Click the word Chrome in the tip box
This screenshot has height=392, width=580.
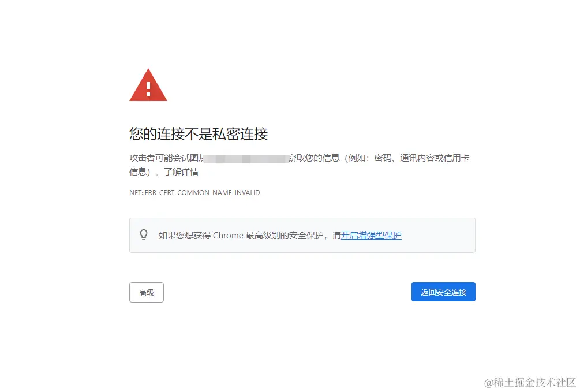click(x=228, y=235)
